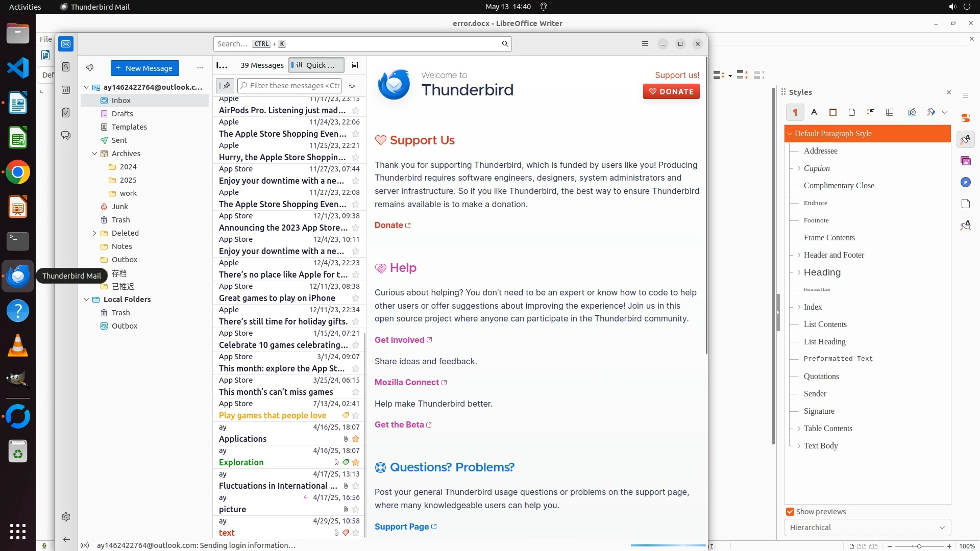This screenshot has width=980, height=551.
Task: Uncheck the Show previews checkbox
Action: (790, 512)
